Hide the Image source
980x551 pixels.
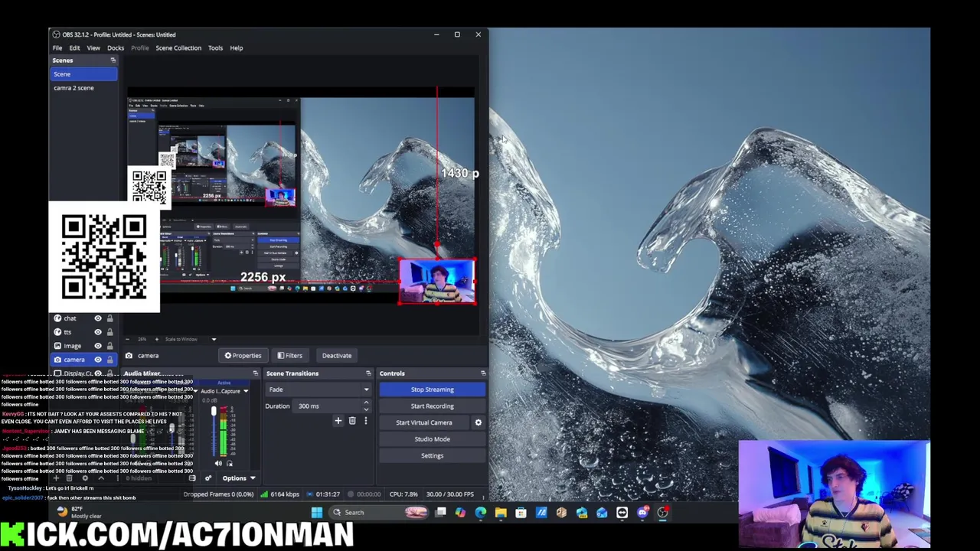point(98,346)
